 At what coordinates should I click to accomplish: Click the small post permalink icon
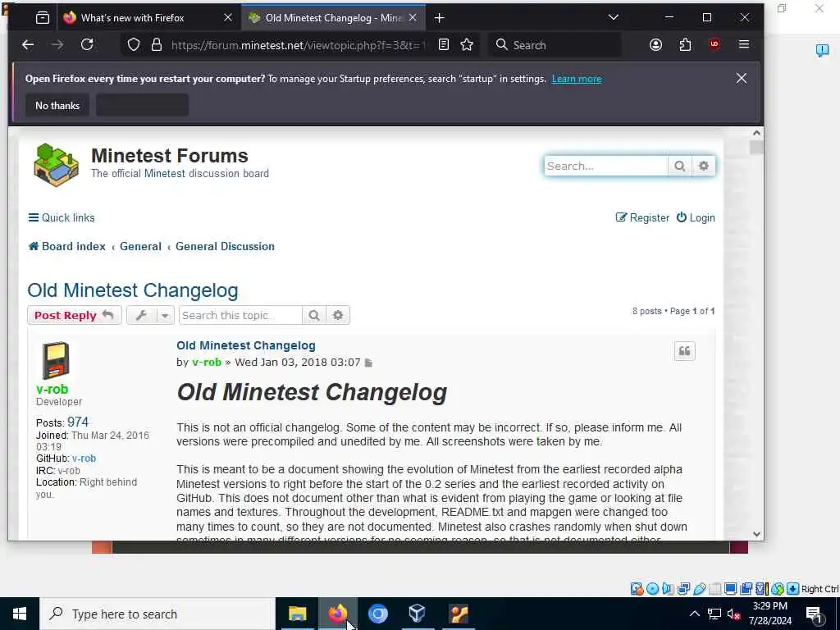tap(368, 363)
